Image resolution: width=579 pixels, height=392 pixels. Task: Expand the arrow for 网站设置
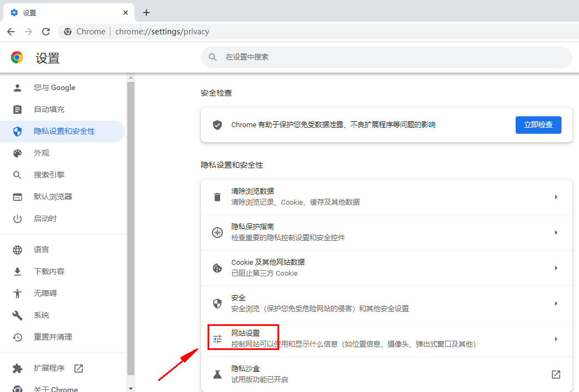pyautogui.click(x=556, y=339)
